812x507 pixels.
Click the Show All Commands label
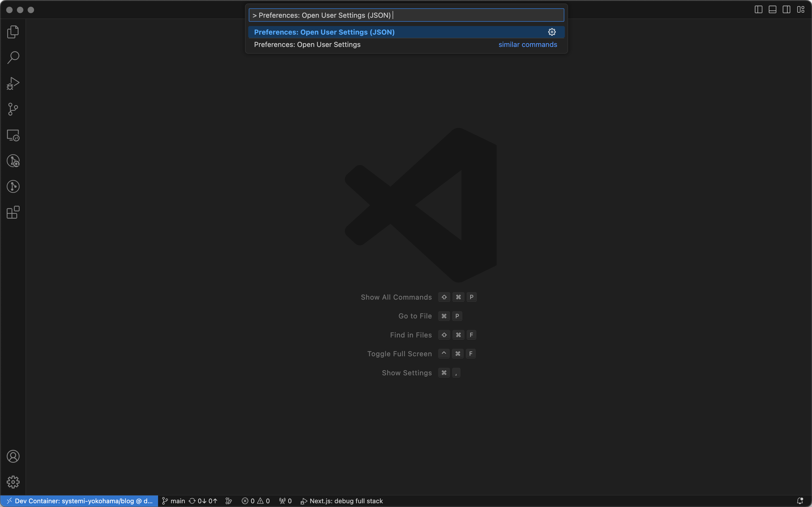396,297
